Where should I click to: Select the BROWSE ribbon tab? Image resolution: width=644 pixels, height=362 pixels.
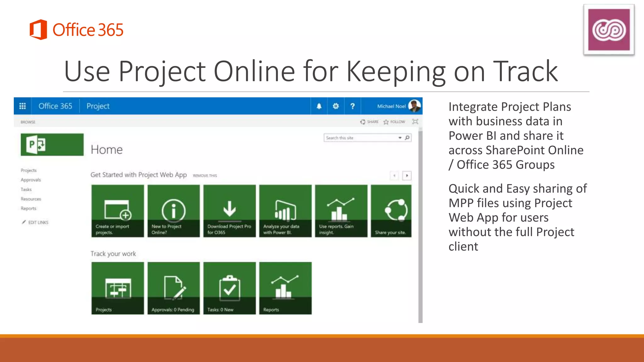pyautogui.click(x=28, y=122)
